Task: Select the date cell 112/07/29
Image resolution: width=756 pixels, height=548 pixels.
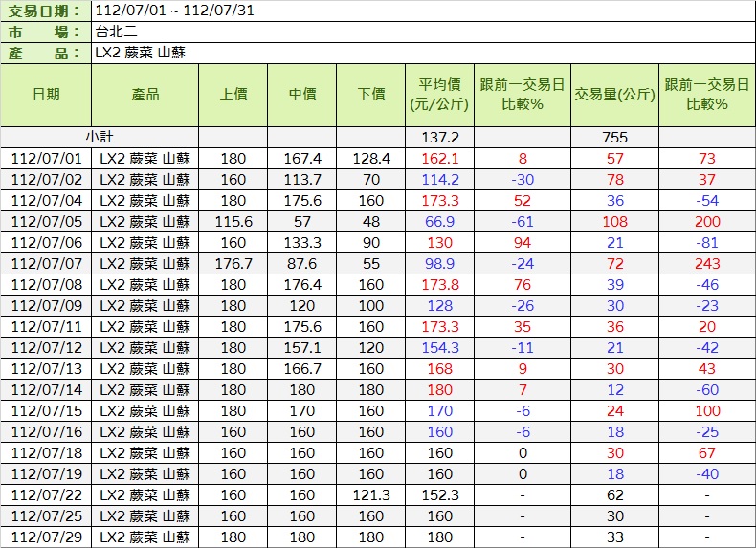Action: [x=46, y=537]
